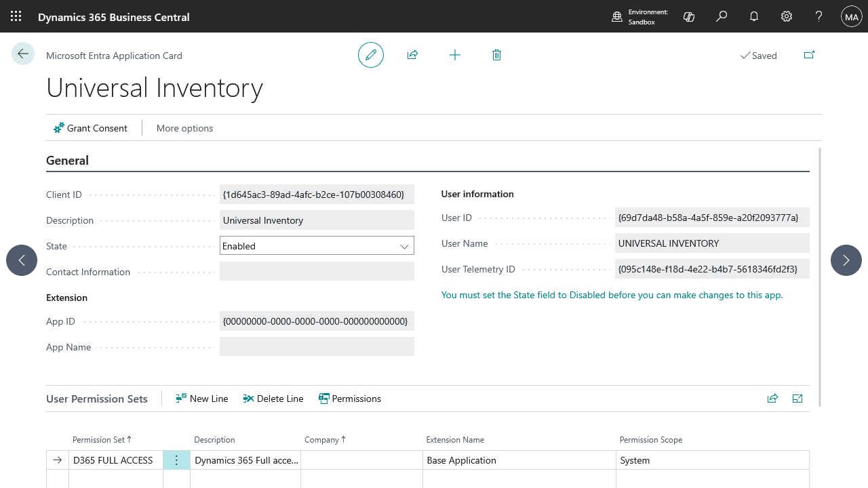Open the Copilot icon in top bar
868x488 pixels.
pyautogui.click(x=689, y=16)
